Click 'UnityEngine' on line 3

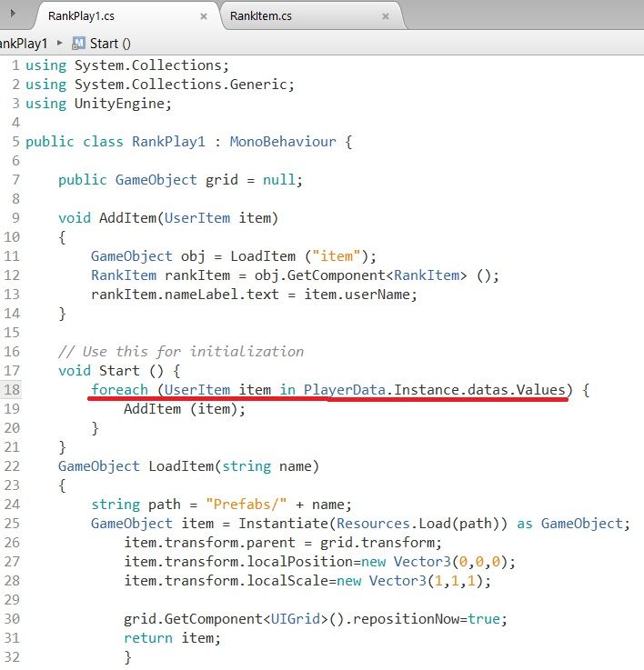(119, 104)
